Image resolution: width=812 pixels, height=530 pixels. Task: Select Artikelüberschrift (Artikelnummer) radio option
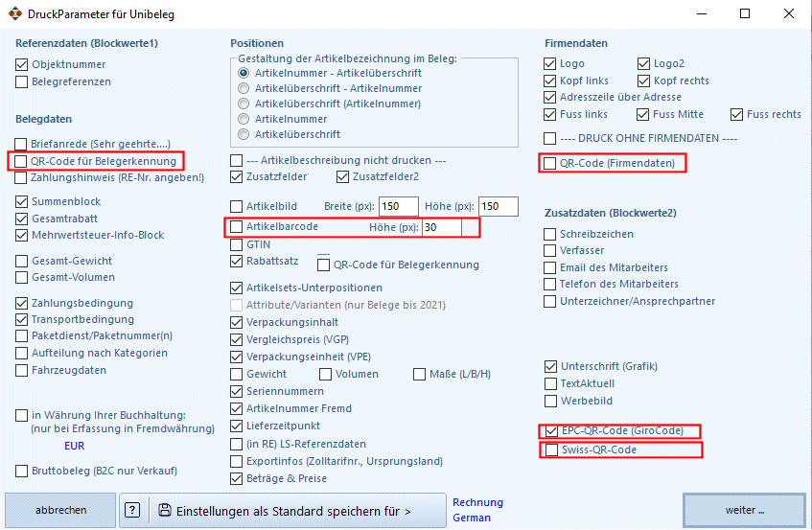coord(244,104)
